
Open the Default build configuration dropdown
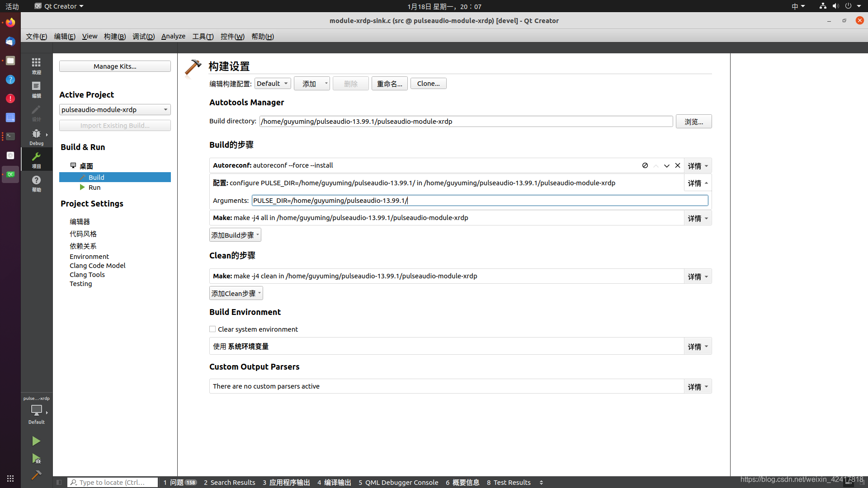tap(273, 84)
